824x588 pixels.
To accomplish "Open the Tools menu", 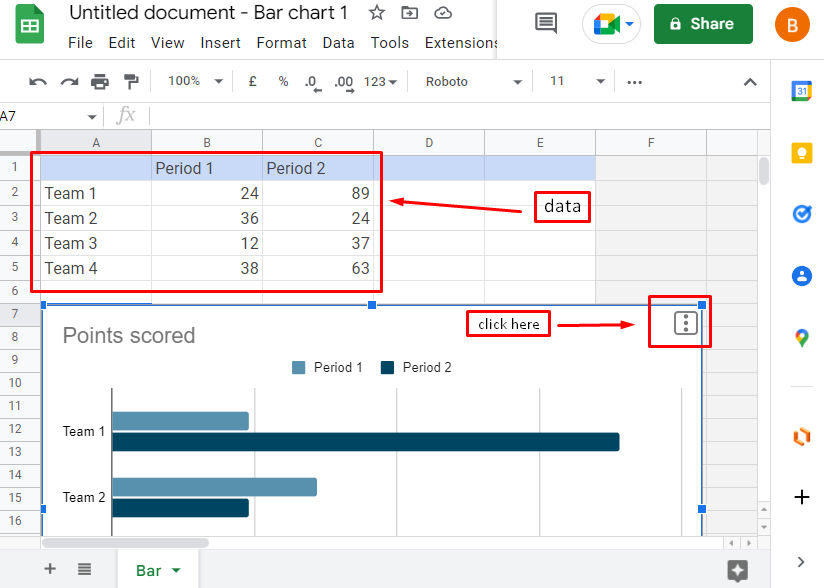I will 389,43.
